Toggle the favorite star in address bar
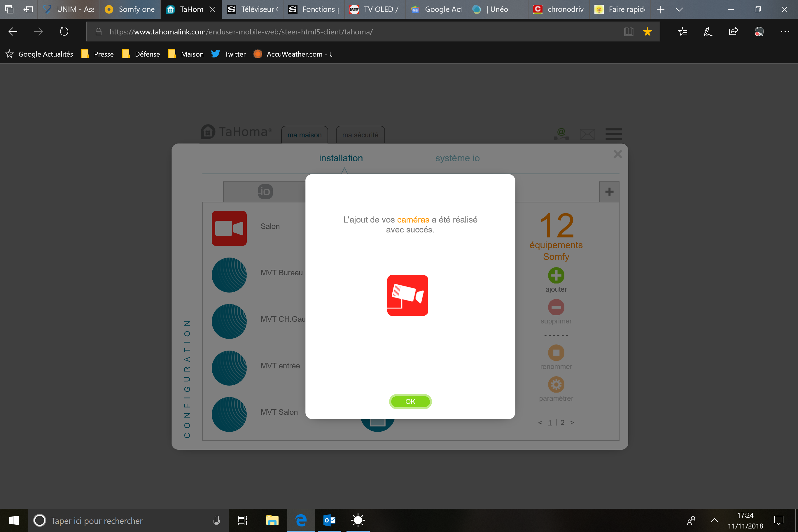Viewport: 798px width, 532px height. coord(647,32)
